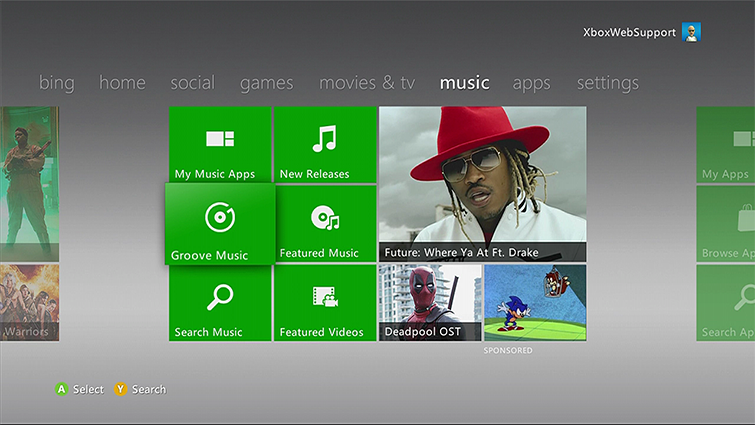Launch the Groove Music tile
The height and width of the screenshot is (425, 755).
tap(220, 223)
